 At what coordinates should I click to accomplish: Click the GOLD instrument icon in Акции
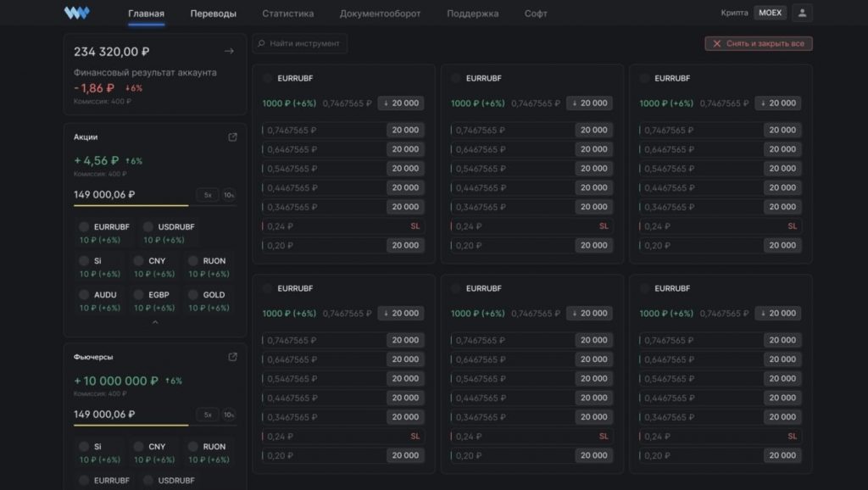[x=193, y=295]
